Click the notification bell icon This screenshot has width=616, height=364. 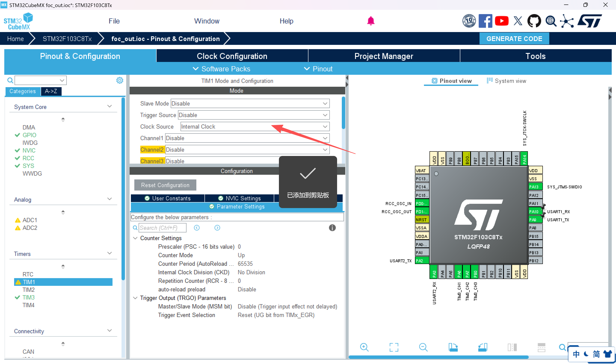[371, 21]
